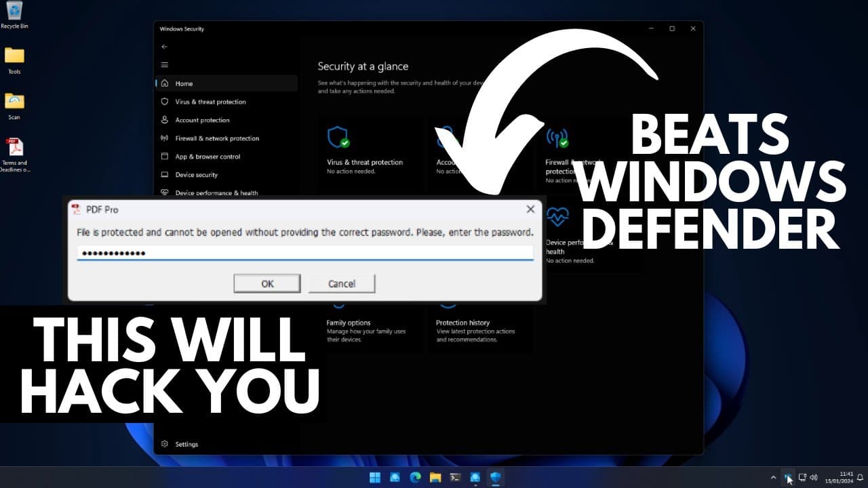This screenshot has width=868, height=488.
Task: Cancel the PDF Pro password prompt
Action: point(342,283)
